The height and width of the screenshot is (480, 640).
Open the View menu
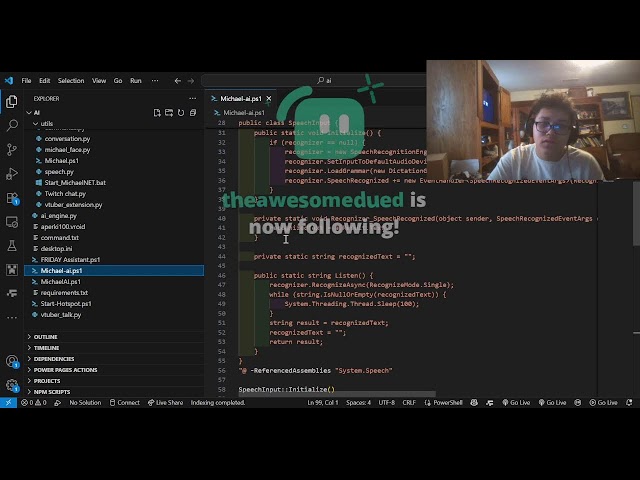point(99,81)
